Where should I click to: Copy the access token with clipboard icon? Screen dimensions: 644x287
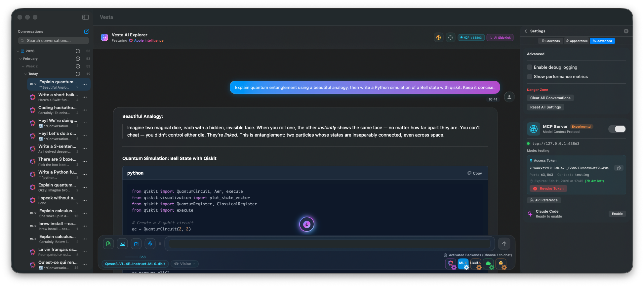pyautogui.click(x=619, y=168)
